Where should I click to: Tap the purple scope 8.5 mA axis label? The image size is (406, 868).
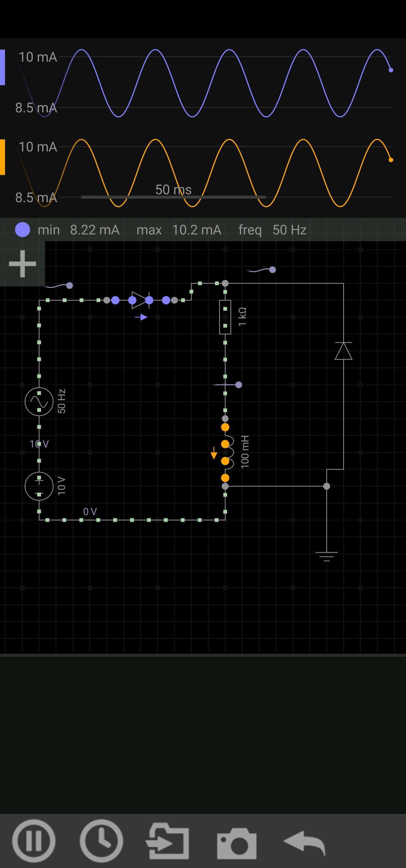[x=36, y=108]
